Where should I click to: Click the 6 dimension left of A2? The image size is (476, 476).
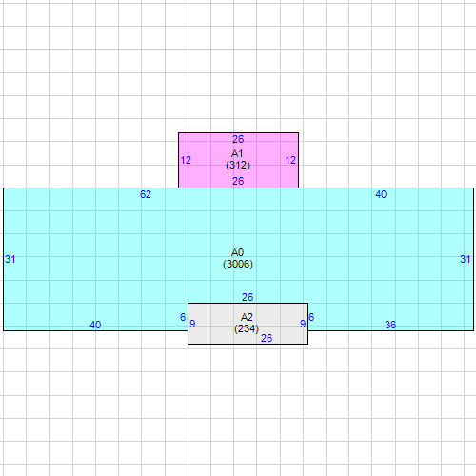coord(183,317)
